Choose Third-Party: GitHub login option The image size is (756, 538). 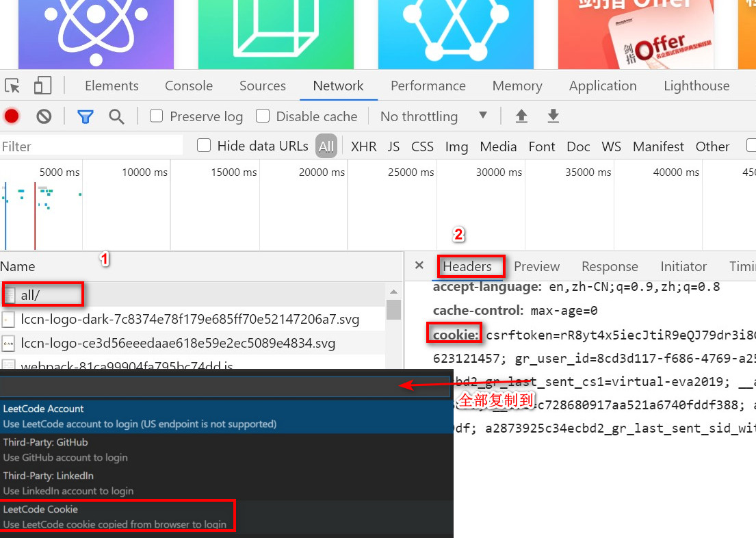tap(226, 450)
